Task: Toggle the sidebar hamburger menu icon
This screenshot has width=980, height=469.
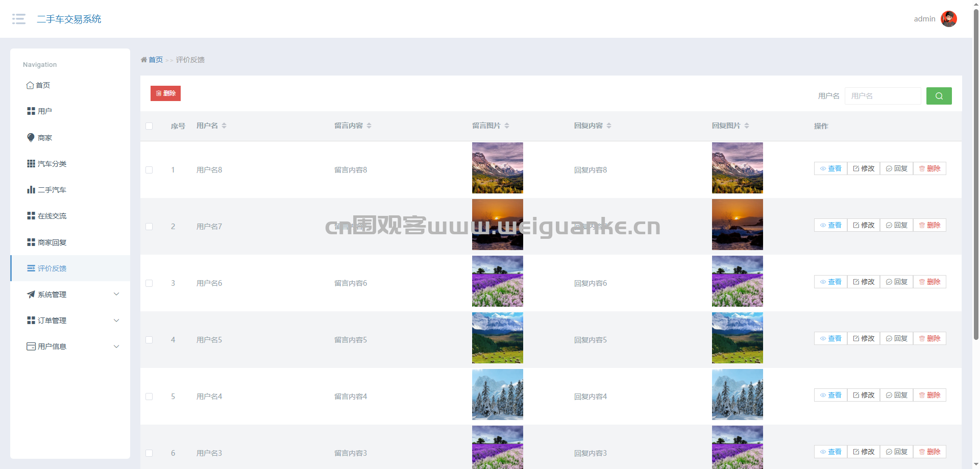Action: tap(19, 19)
